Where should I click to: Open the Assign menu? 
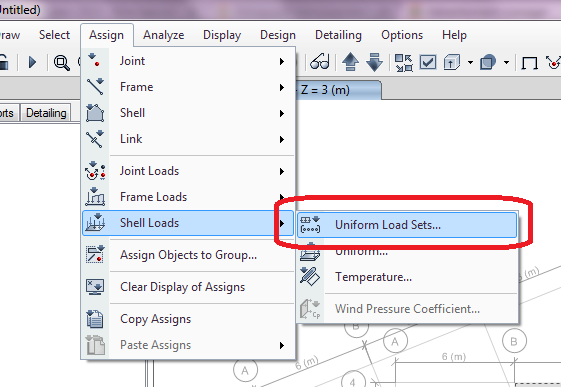[107, 35]
